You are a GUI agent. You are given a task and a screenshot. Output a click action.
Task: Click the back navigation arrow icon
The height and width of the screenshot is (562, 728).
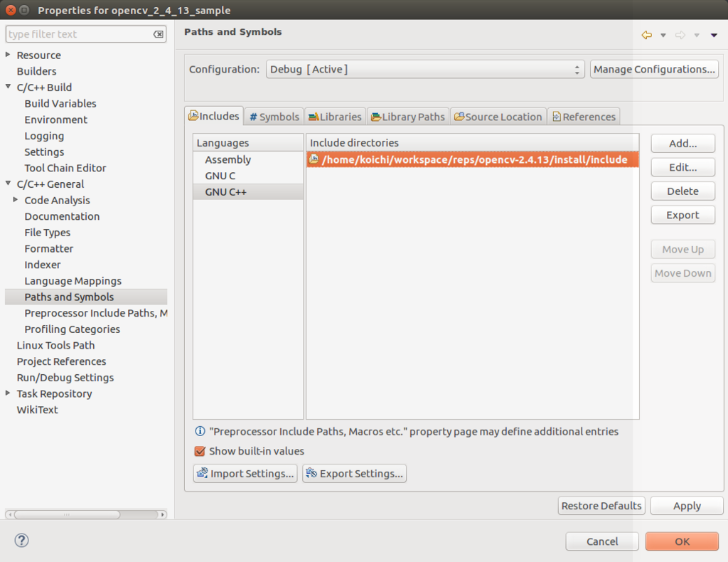click(646, 35)
